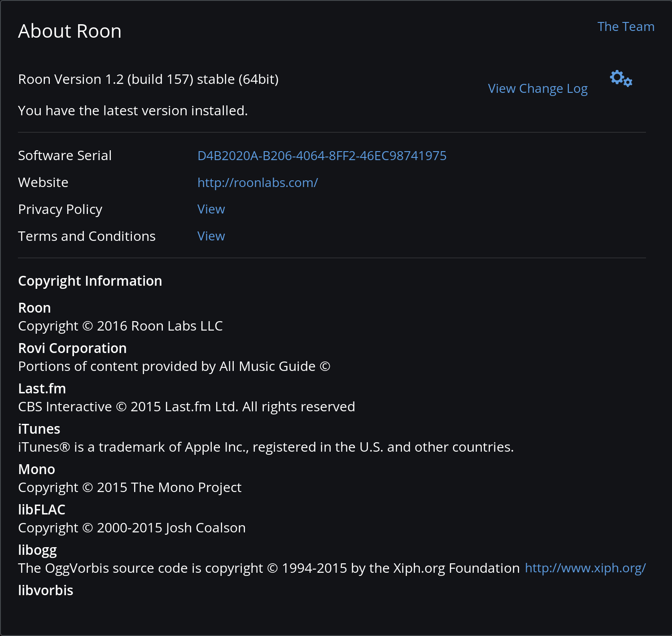Open the xiph.org link

click(585, 568)
